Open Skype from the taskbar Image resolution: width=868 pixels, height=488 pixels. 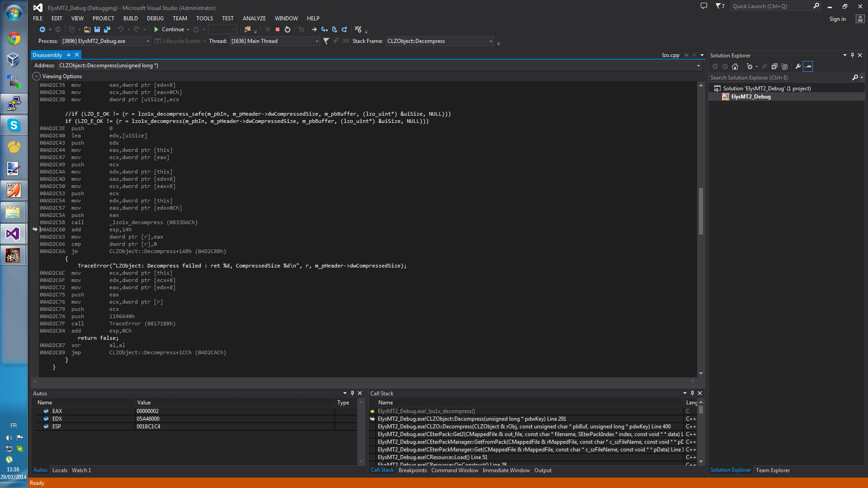coord(14,125)
